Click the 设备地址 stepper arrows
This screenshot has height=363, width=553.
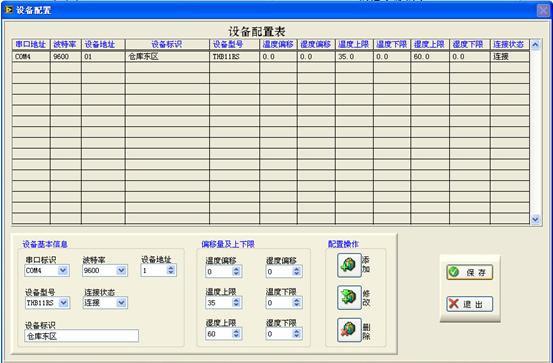pos(171,270)
